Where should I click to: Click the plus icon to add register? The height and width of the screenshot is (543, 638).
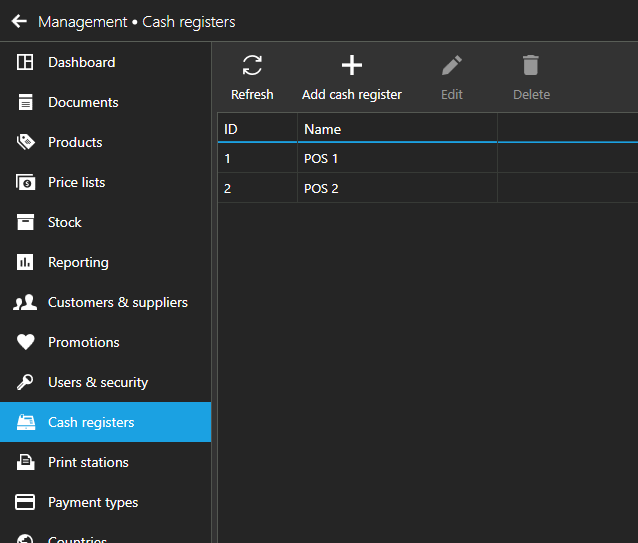[352, 65]
